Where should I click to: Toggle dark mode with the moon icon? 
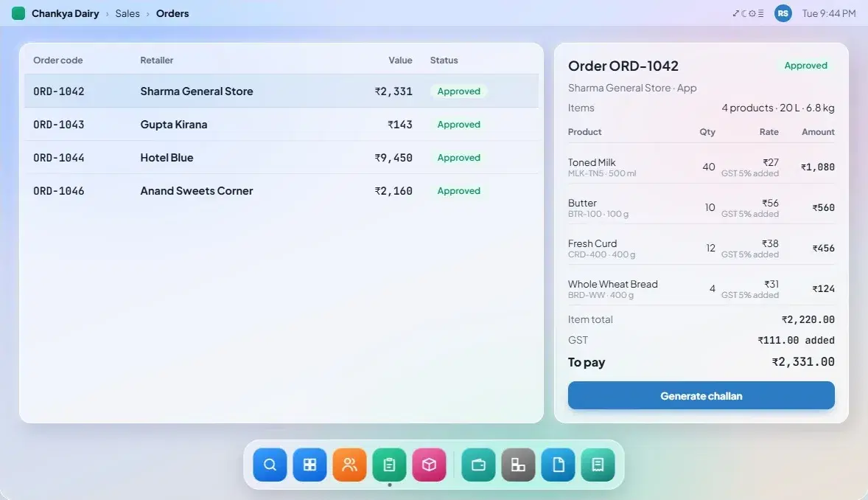tap(744, 13)
